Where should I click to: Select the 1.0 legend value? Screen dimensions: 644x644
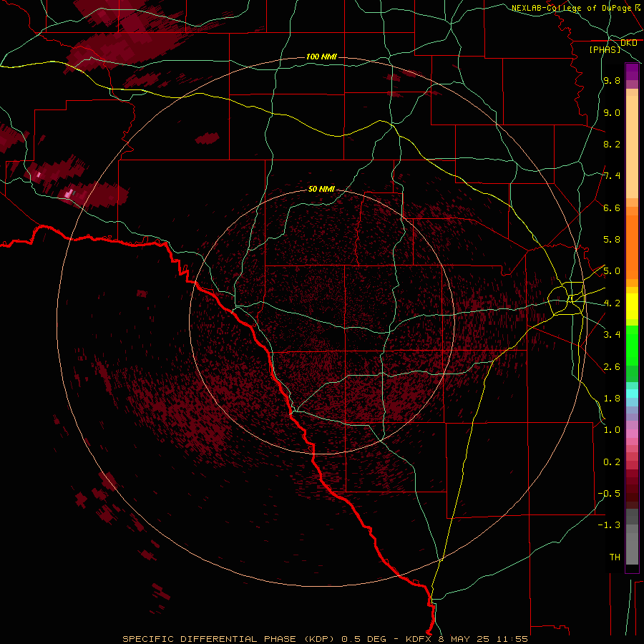coord(612,429)
